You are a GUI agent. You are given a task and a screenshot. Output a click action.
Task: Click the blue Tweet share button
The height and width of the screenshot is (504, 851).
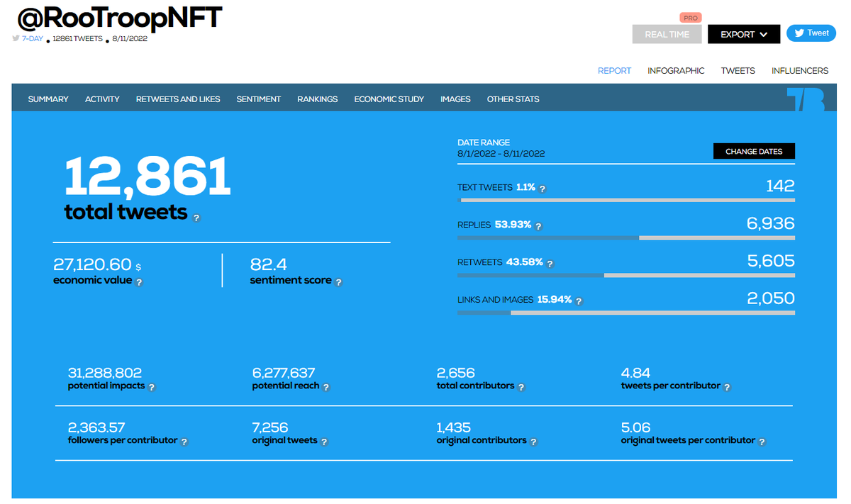(811, 33)
